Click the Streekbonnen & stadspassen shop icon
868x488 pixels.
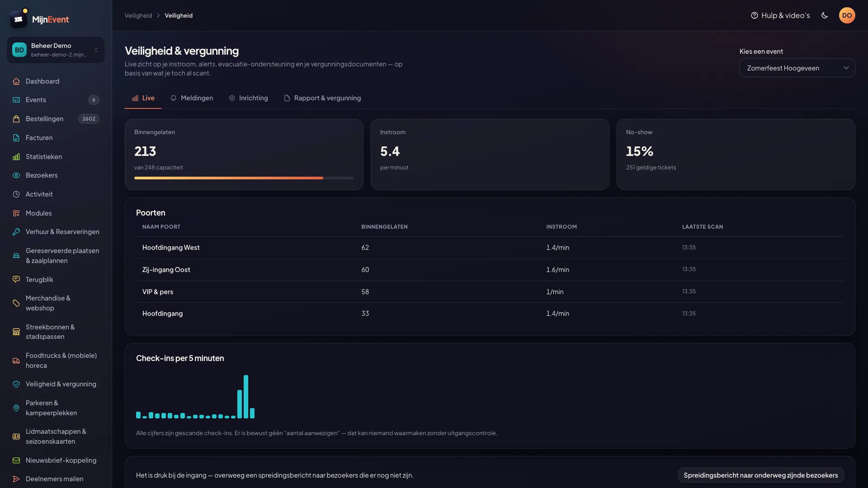(x=16, y=332)
